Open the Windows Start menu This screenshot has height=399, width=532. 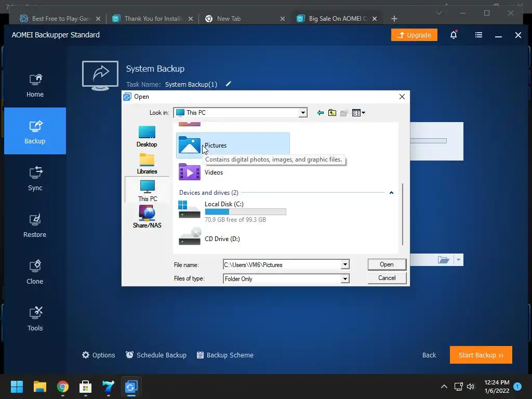(17, 387)
